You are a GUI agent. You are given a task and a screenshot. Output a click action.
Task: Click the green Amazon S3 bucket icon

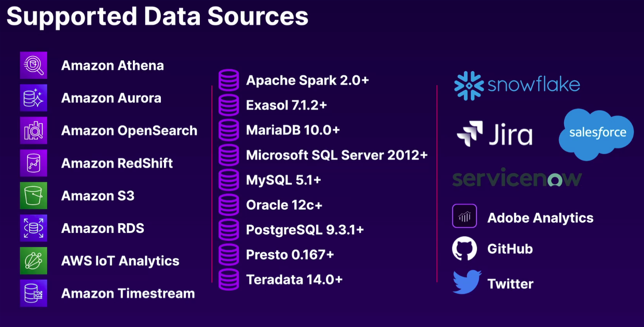tap(34, 196)
